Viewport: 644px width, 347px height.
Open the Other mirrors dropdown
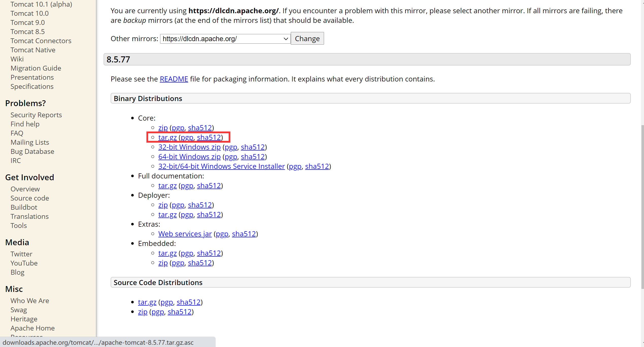(225, 39)
